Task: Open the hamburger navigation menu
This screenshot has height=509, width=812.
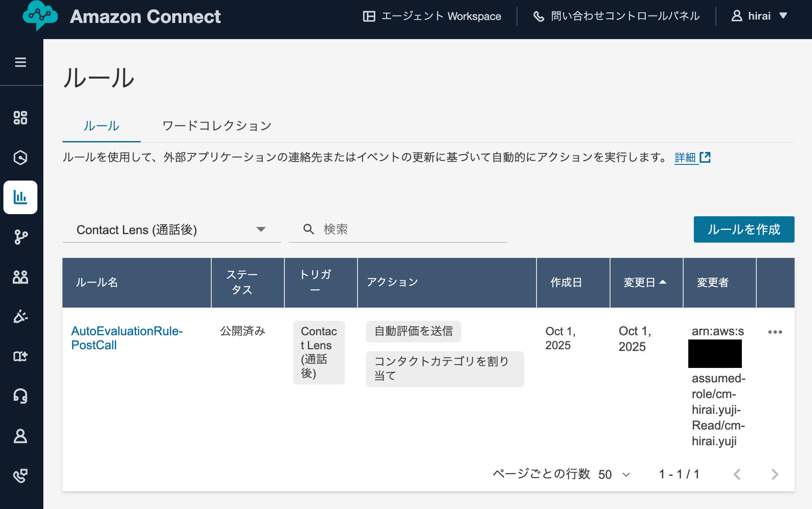Action: pos(20,62)
